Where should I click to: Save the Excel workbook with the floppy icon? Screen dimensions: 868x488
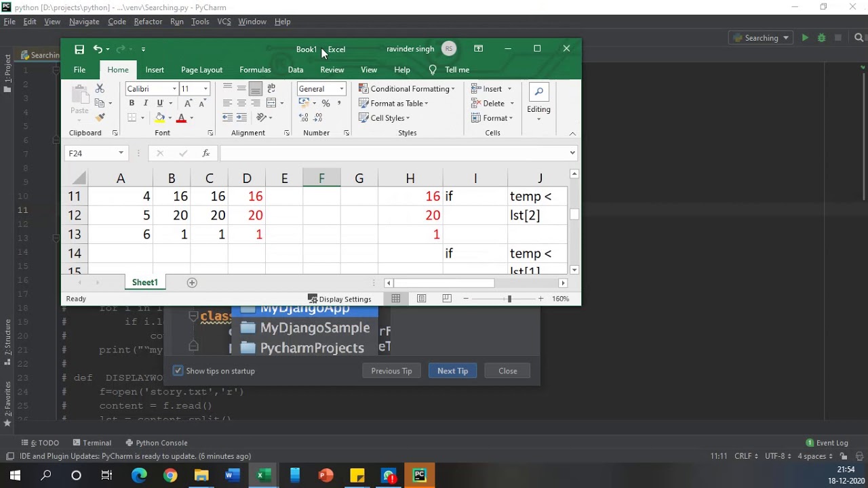[79, 49]
